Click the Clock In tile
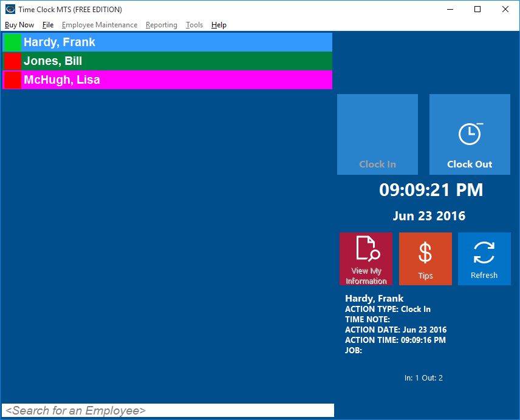Screen dimensions: 520x420 [x=377, y=134]
